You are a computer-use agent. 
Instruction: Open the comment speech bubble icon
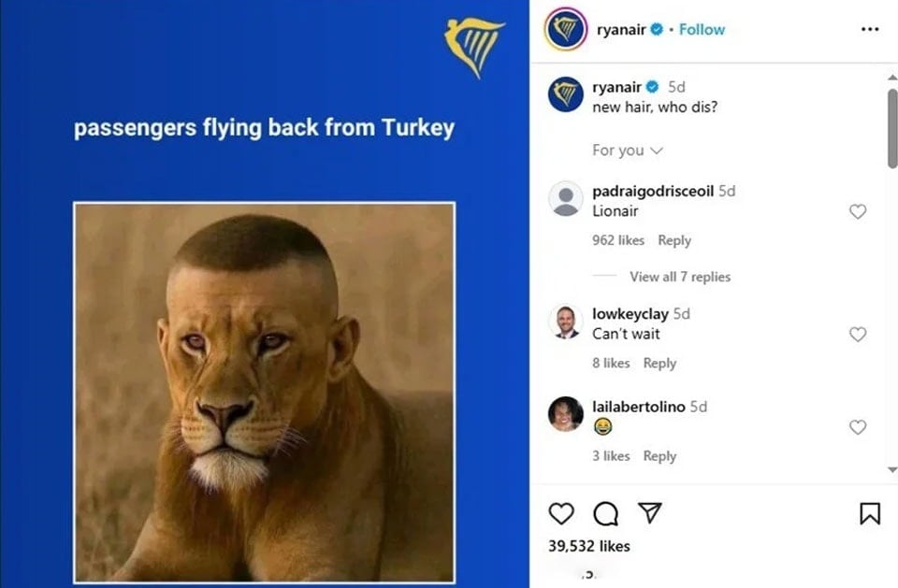(x=605, y=513)
